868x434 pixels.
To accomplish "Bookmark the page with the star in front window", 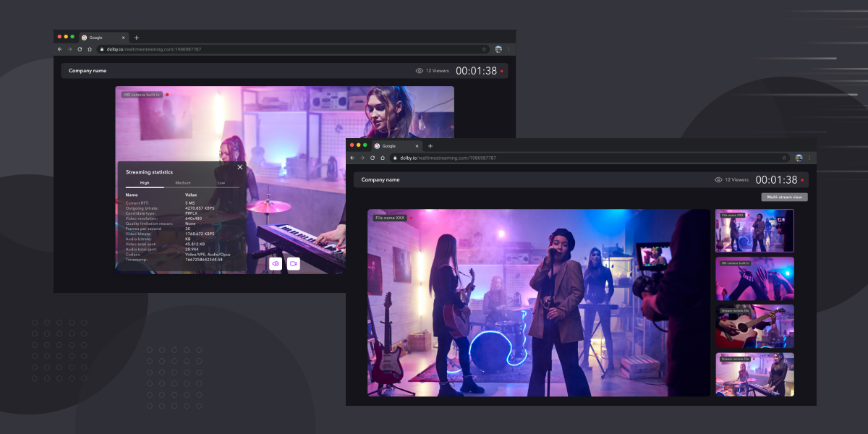I will (783, 158).
